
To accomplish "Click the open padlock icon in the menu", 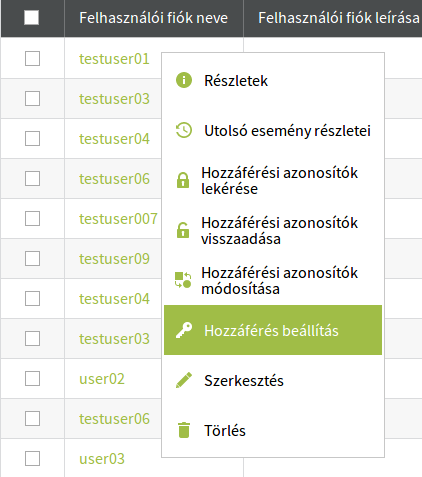I will (183, 230).
